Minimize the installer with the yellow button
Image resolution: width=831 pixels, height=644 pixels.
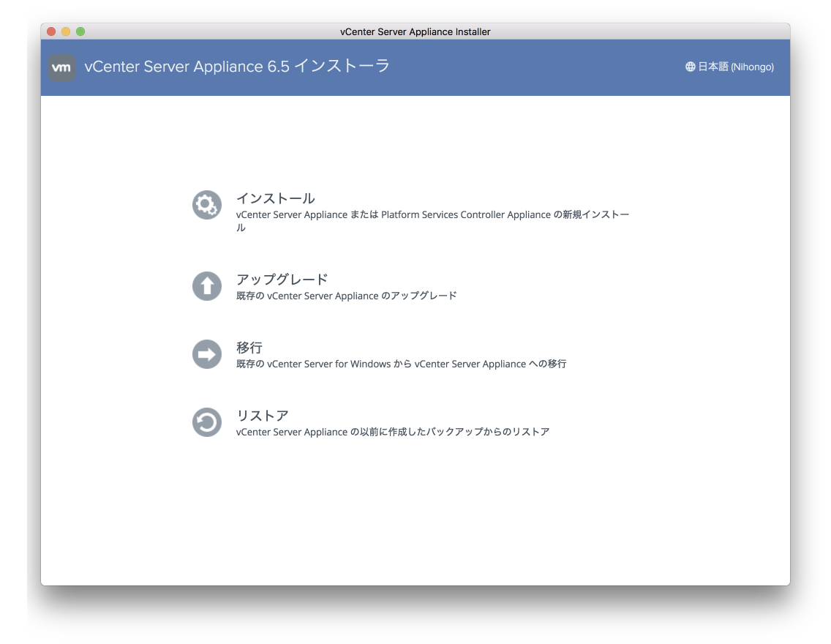pyautogui.click(x=66, y=31)
